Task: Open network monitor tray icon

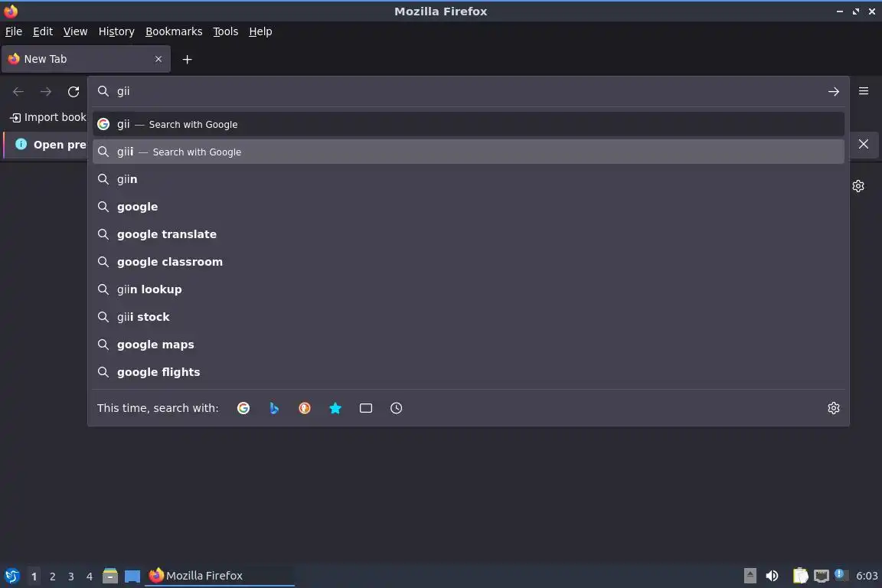Action: [x=822, y=576]
